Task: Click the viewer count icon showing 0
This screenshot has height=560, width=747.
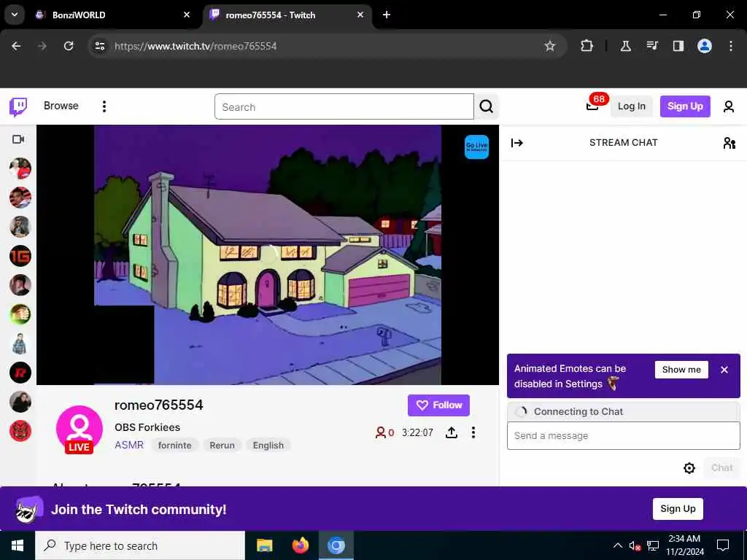Action: click(381, 432)
